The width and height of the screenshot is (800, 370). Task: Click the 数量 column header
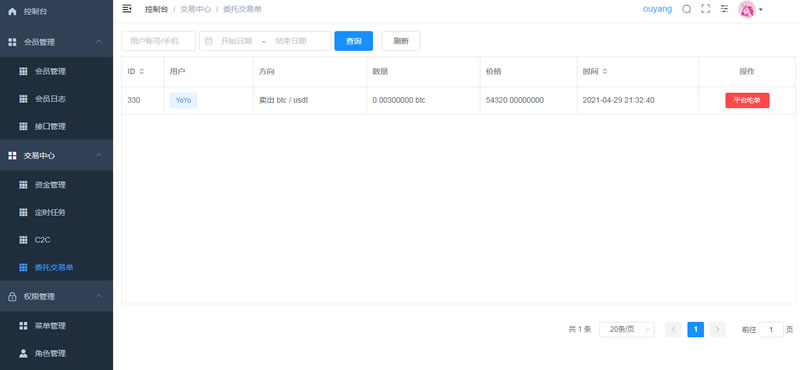[x=380, y=71]
